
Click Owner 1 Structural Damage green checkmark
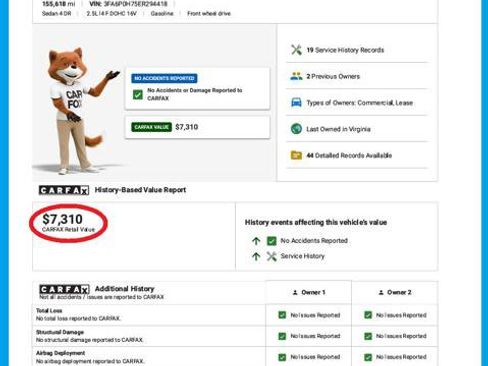tap(282, 336)
